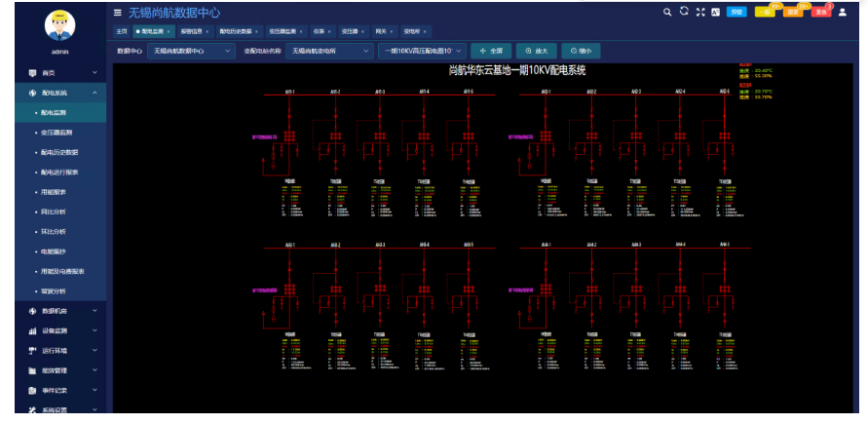Image resolution: width=868 pixels, height=424 pixels.
Task: Open the 数据中心 dropdown
Action: pyautogui.click(x=189, y=50)
